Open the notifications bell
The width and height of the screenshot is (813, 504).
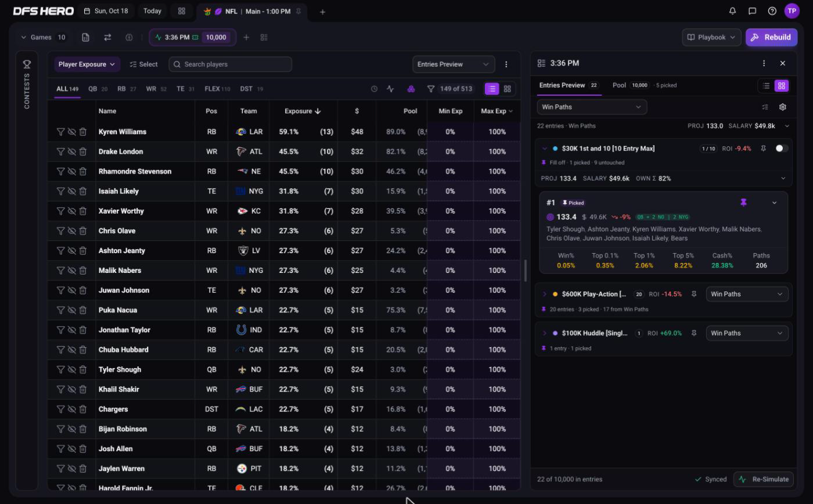click(733, 11)
